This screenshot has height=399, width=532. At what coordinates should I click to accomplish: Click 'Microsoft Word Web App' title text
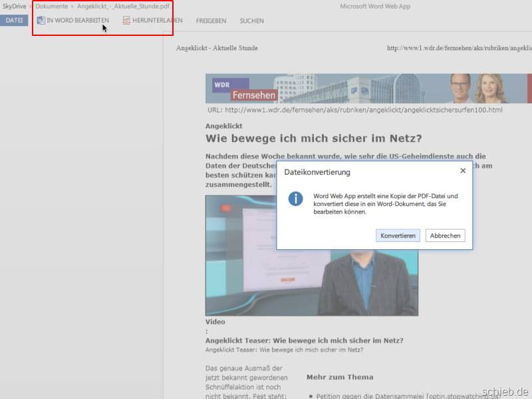[x=375, y=7]
